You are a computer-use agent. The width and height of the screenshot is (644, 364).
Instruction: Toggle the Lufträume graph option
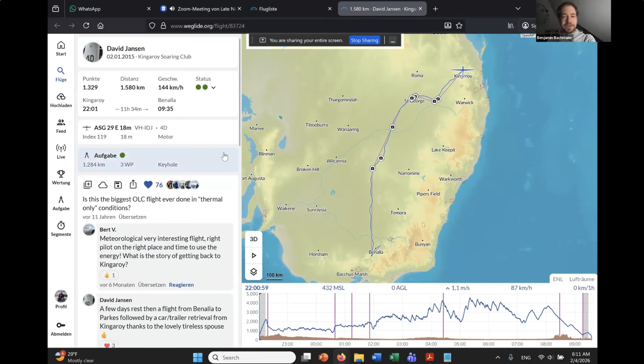coord(581,279)
